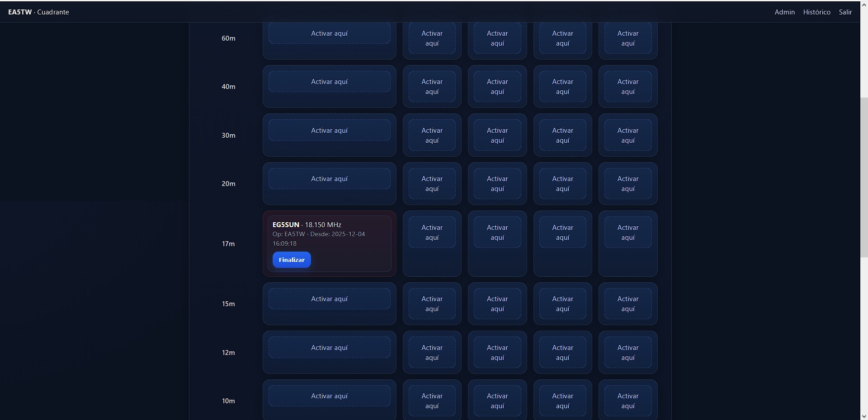This screenshot has height=420, width=868.
Task: Click wide 'Activar aquí' in the 30m row
Action: pos(329,131)
